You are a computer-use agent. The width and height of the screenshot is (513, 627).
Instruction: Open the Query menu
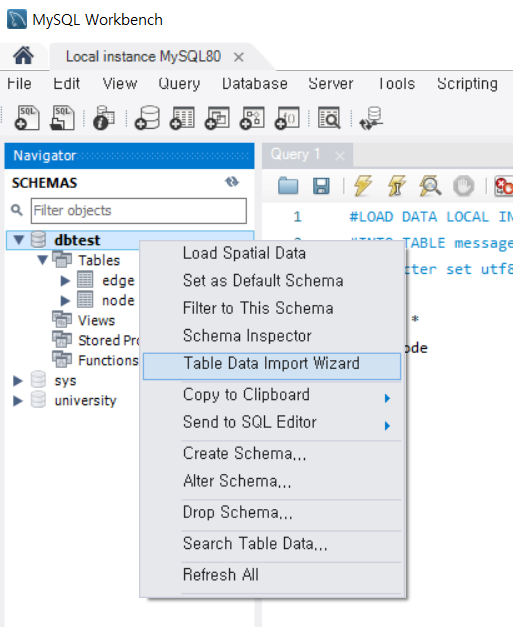click(179, 84)
